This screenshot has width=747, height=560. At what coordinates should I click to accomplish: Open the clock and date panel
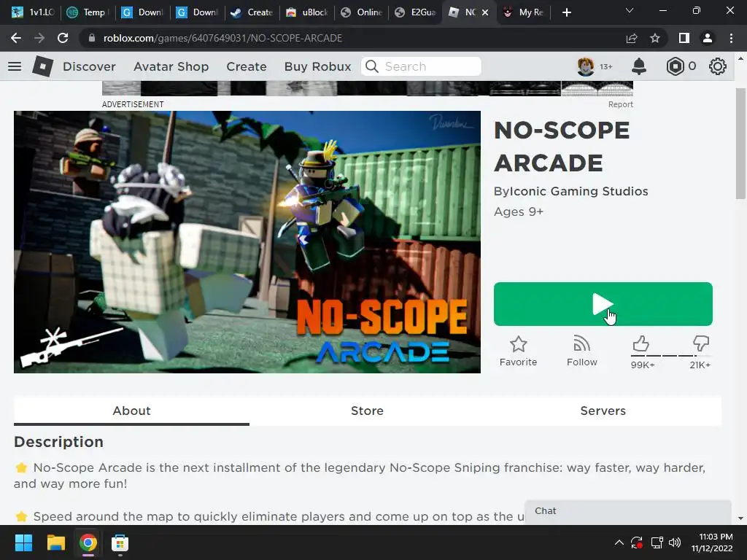point(712,542)
